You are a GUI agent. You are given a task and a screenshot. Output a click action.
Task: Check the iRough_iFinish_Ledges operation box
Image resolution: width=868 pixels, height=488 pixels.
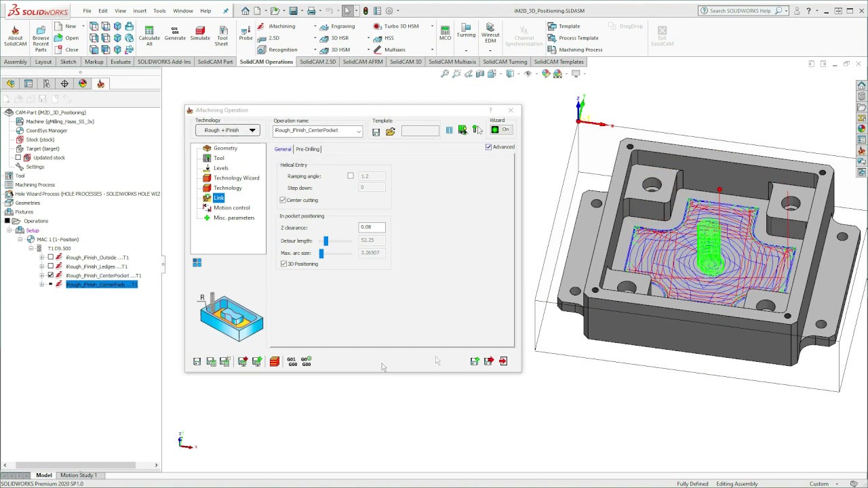point(50,266)
